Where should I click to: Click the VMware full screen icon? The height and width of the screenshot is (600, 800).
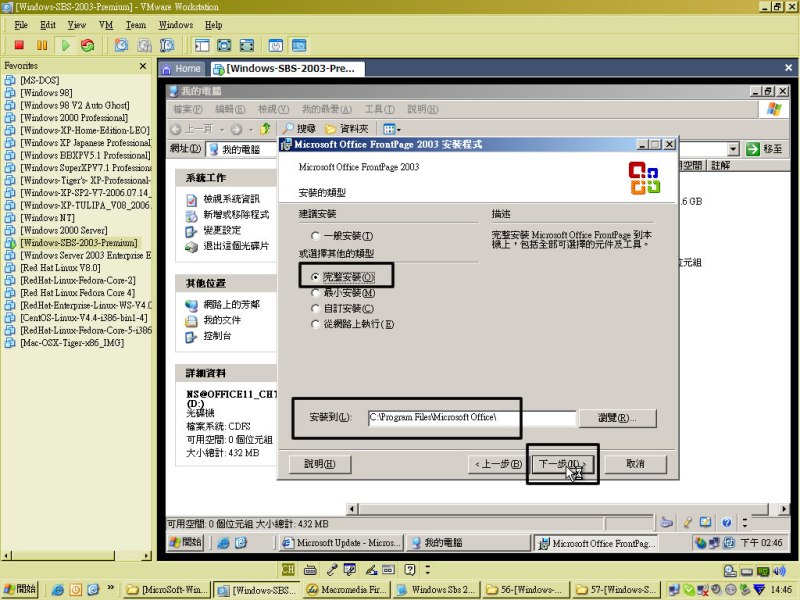click(224, 45)
